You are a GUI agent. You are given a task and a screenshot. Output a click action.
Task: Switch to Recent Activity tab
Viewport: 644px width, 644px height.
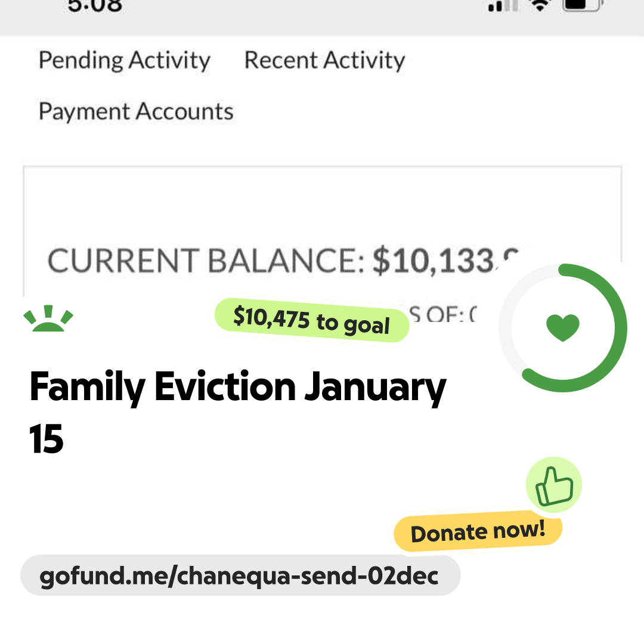tap(324, 60)
